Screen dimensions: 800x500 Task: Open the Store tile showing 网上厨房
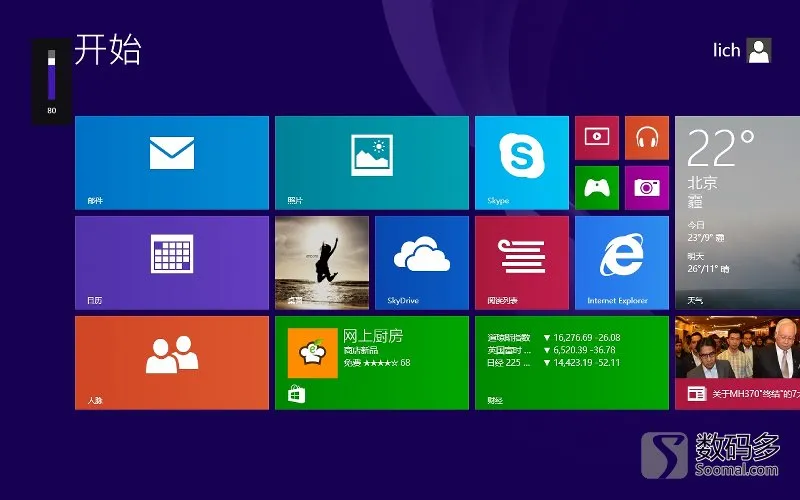(x=372, y=363)
